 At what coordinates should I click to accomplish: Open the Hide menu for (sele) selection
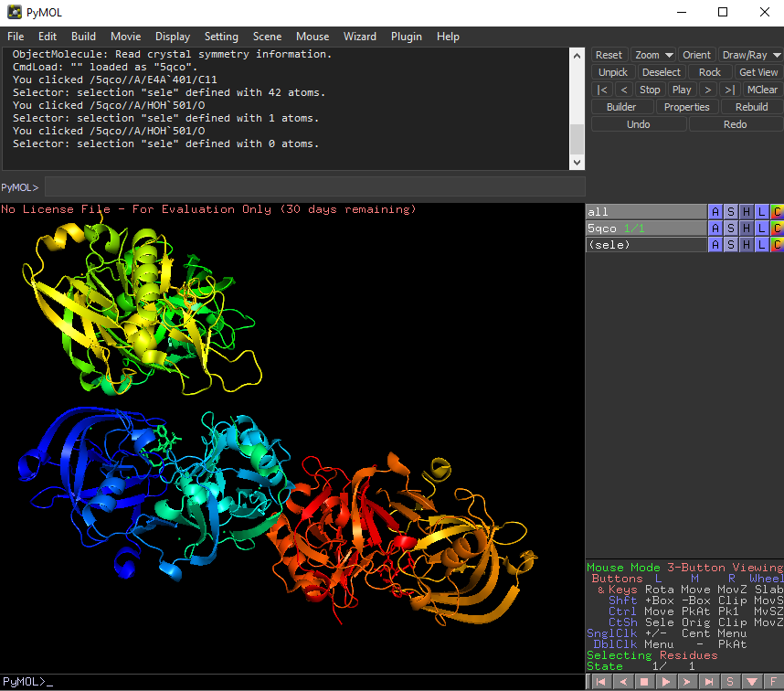click(746, 245)
